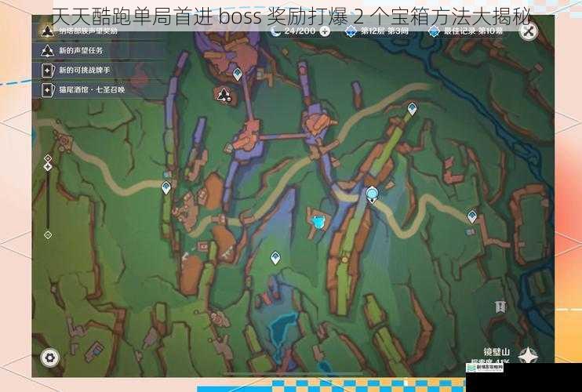This screenshot has width=582, height=392.
Task: Open the four-point star pin menu
Action: coord(528,355)
